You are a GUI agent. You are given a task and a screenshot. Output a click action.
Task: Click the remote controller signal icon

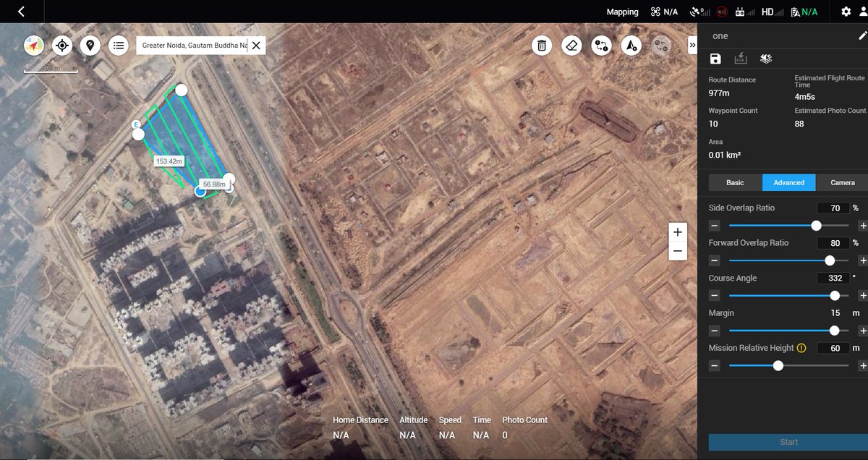point(744,12)
